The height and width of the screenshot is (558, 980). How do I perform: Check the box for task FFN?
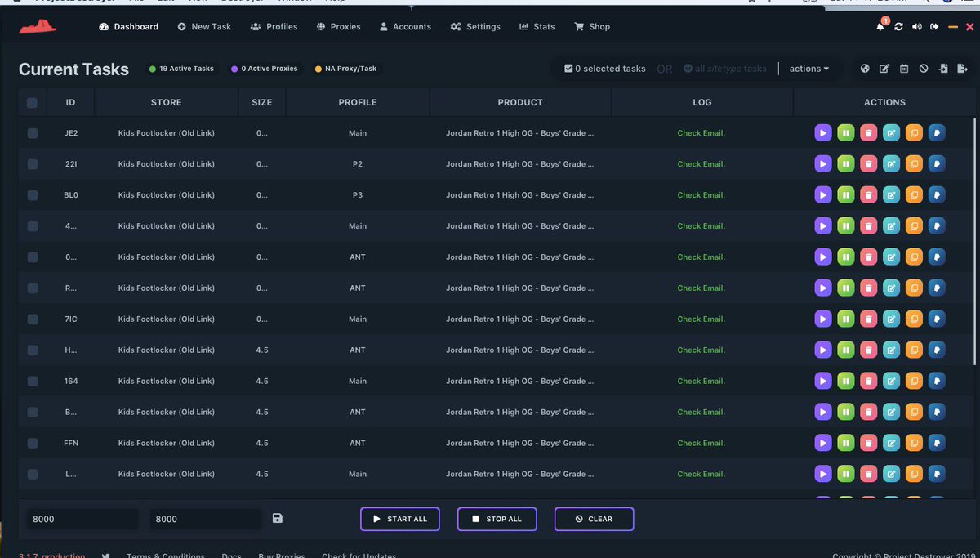click(32, 444)
